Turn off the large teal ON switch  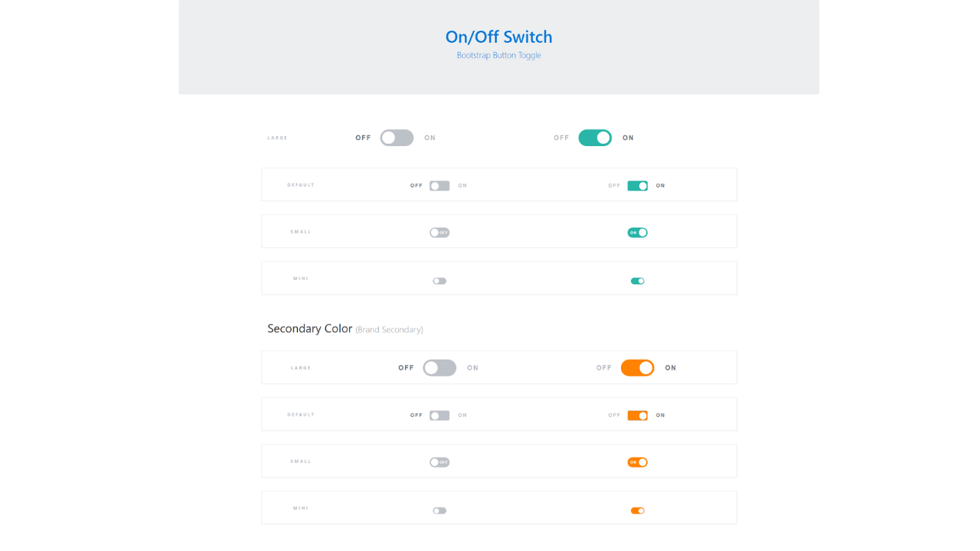coord(594,137)
